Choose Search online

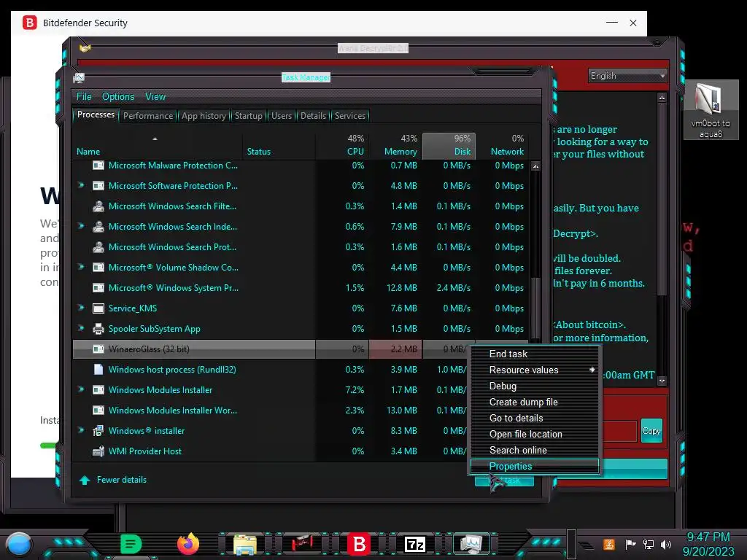[535, 451]
